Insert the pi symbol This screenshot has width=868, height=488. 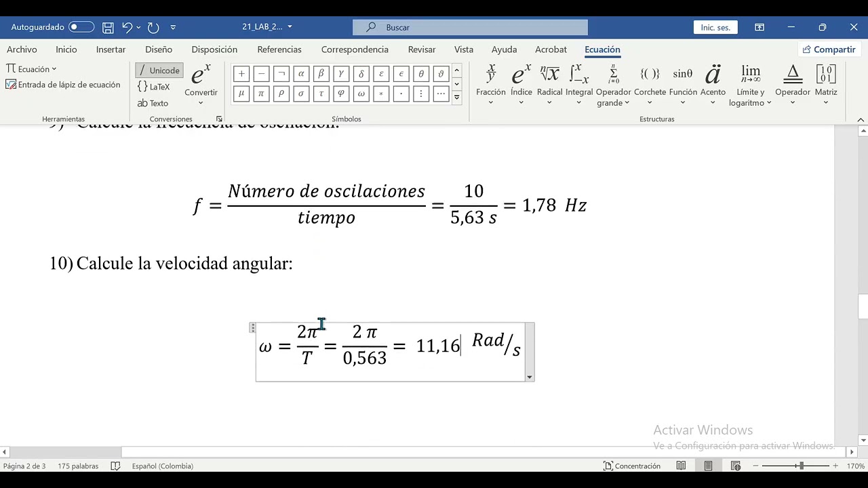[261, 94]
